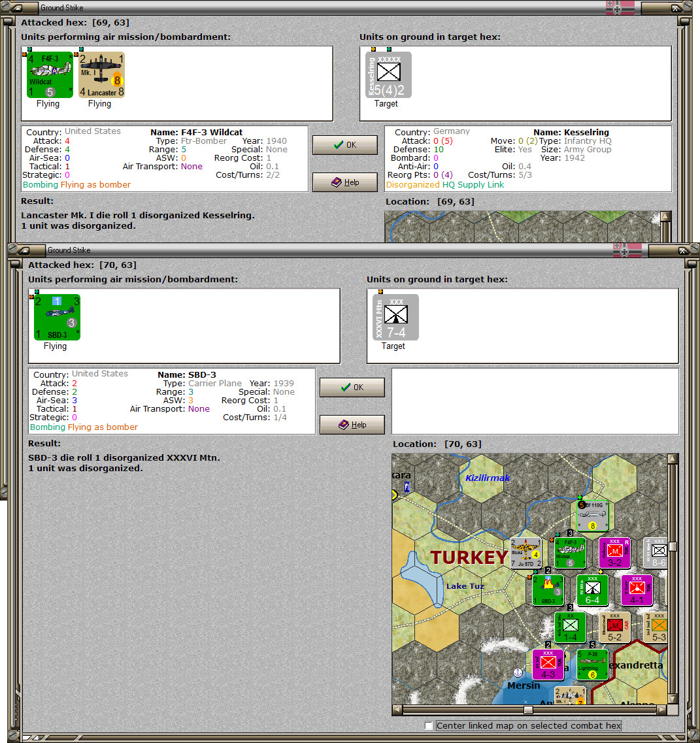The height and width of the screenshot is (743, 700).
Task: Click the F4F-3 Wildcat counter on the map
Action: coord(570,552)
